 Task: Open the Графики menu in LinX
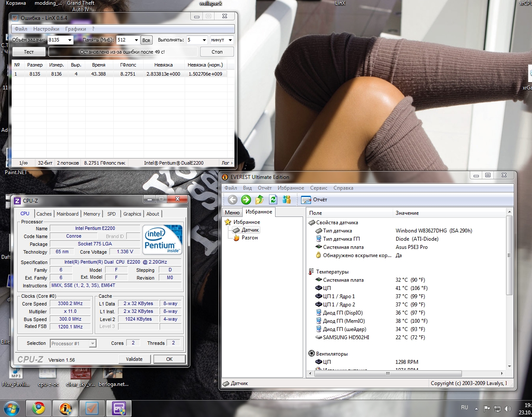tap(75, 29)
